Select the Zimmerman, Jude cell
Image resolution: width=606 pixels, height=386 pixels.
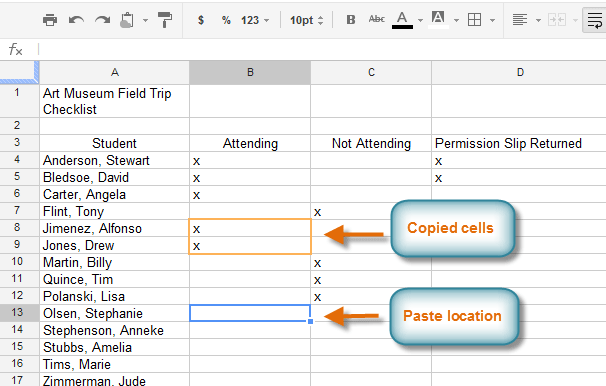[114, 380]
